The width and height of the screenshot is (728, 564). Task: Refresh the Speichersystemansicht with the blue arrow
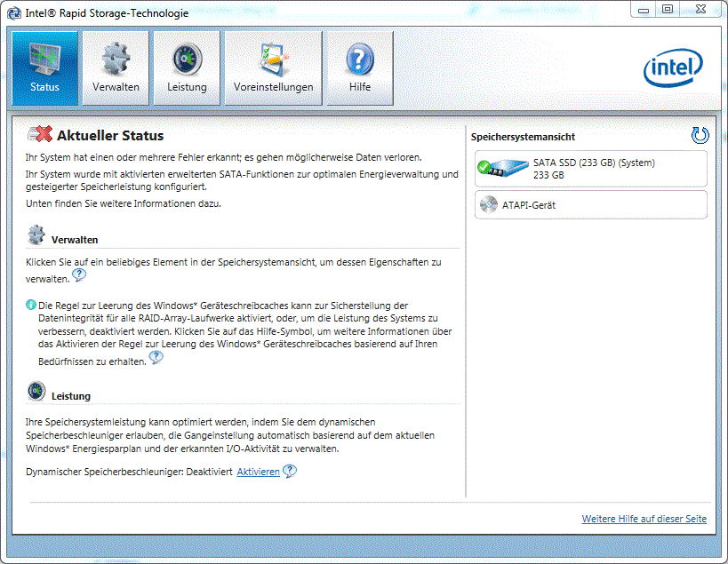pyautogui.click(x=700, y=135)
